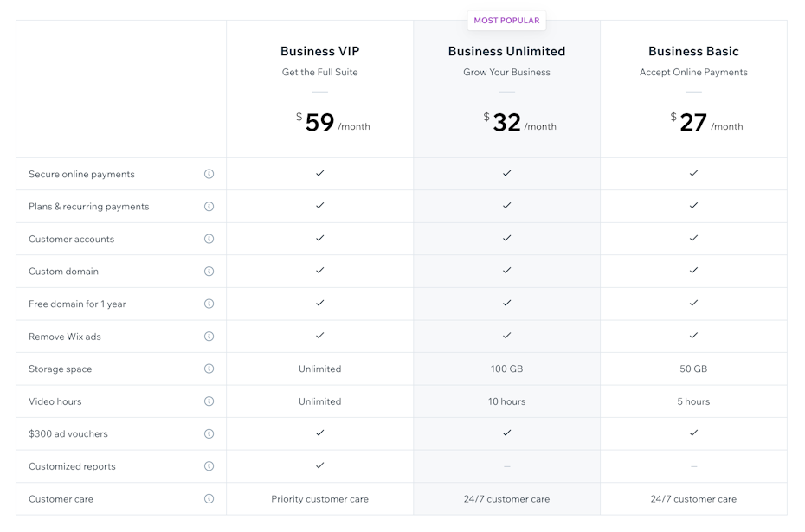Open the Secure online payments info icon
Screen dimensions: 805x532
click(209, 173)
